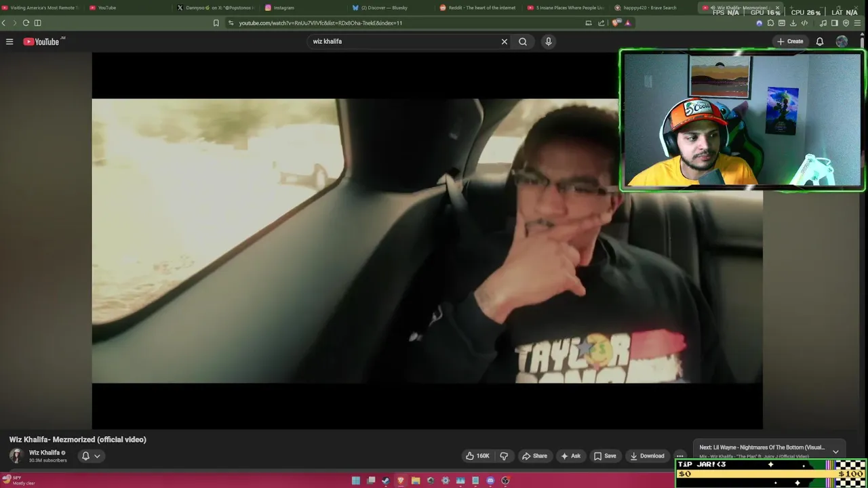Viewport: 868px width, 488px height.
Task: Open Steam from the taskbar
Action: pyautogui.click(x=386, y=481)
